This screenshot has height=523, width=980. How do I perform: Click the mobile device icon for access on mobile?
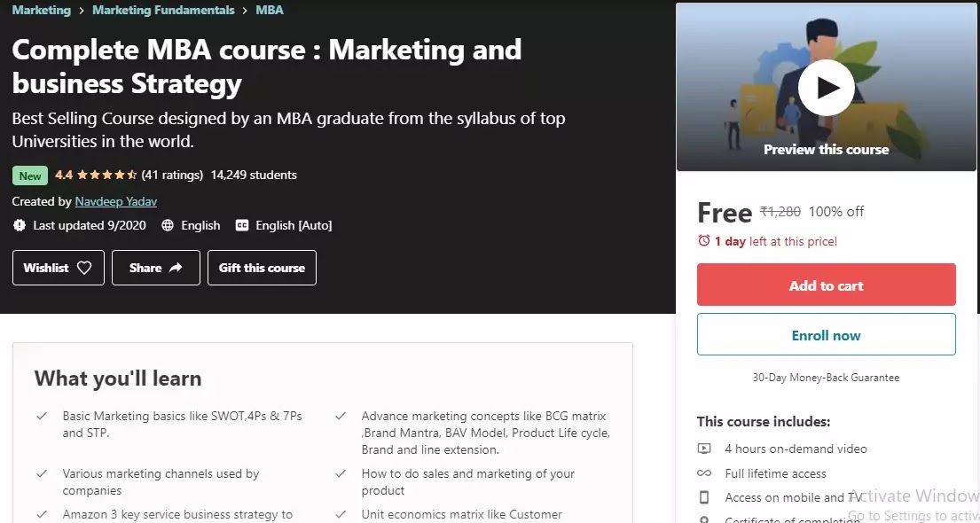(706, 497)
